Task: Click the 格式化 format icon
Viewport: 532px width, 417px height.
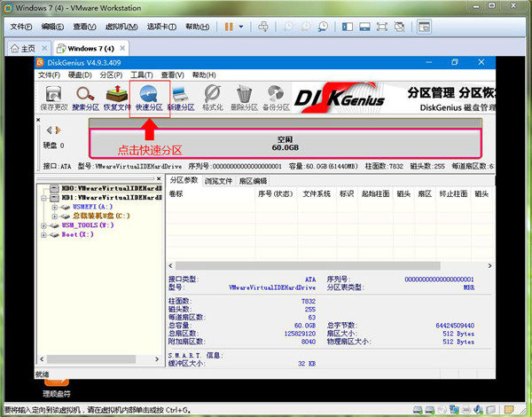Action: (213, 98)
